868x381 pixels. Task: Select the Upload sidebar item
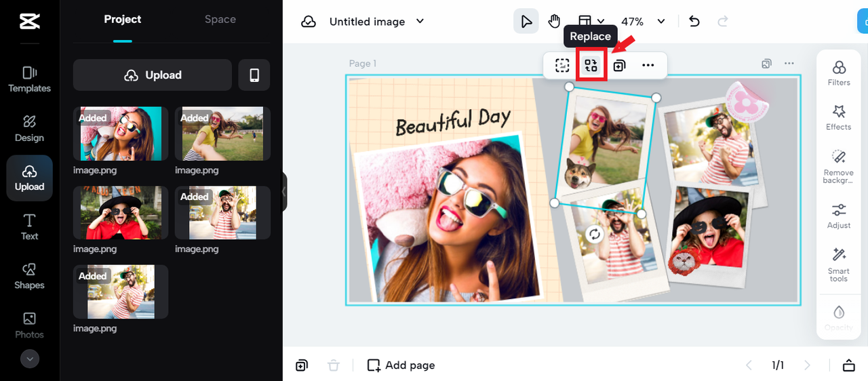tap(29, 178)
